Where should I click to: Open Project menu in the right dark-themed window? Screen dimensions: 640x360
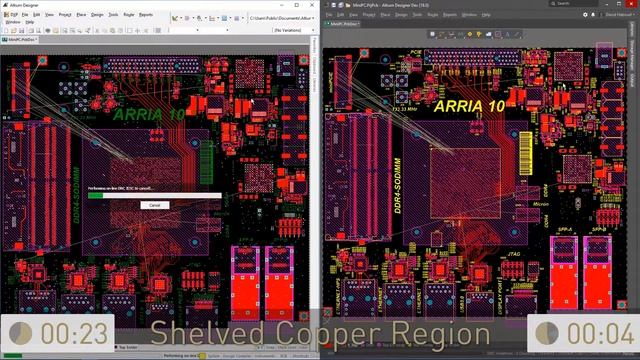coord(369,15)
